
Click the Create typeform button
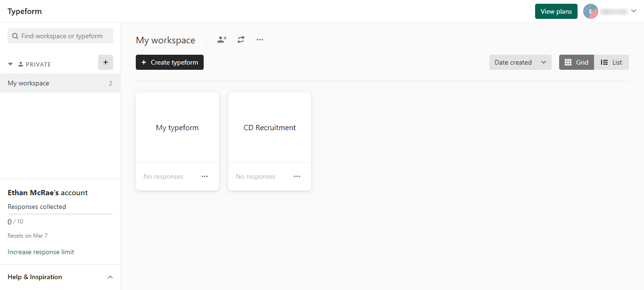pos(170,62)
